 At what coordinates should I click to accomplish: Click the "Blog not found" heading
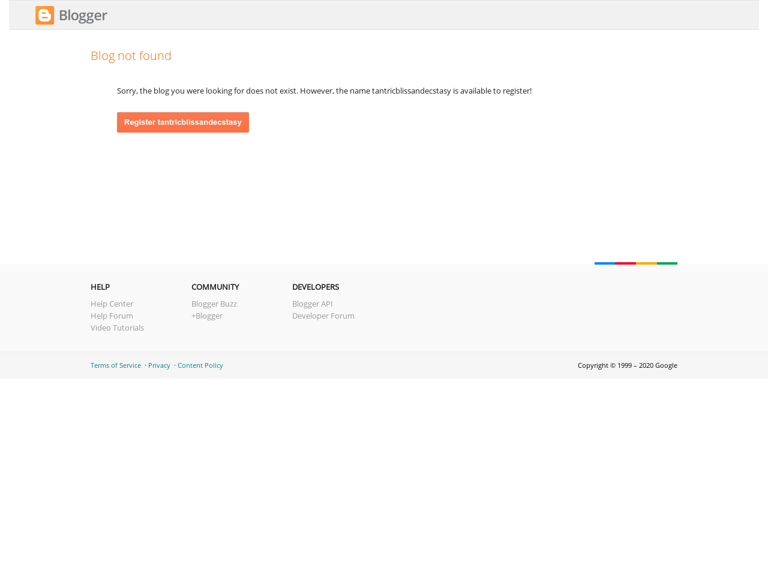[x=131, y=56]
